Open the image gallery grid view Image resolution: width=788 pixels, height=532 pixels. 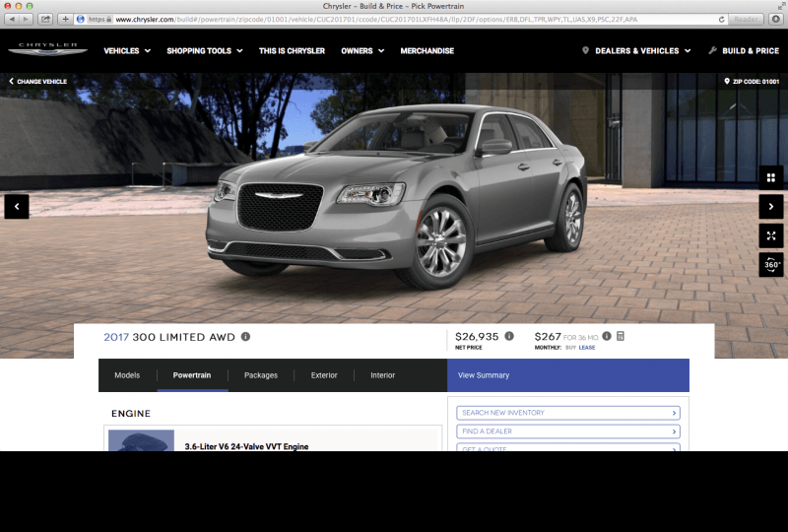(771, 177)
